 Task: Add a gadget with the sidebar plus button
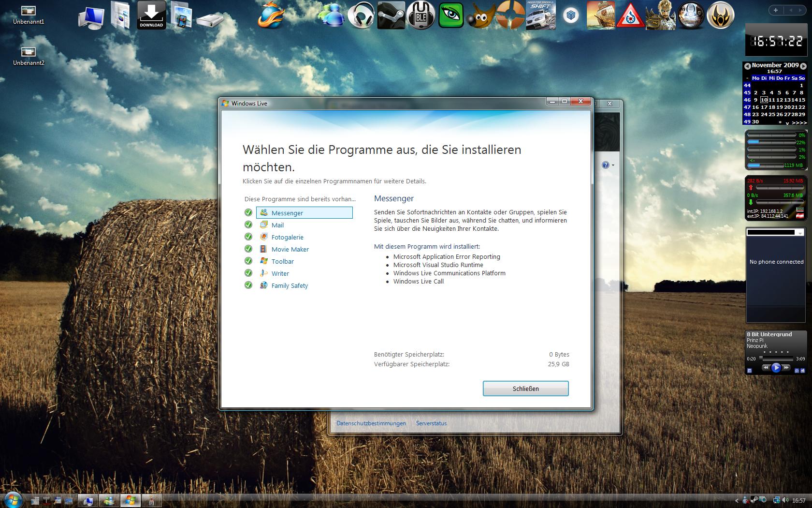click(x=776, y=10)
